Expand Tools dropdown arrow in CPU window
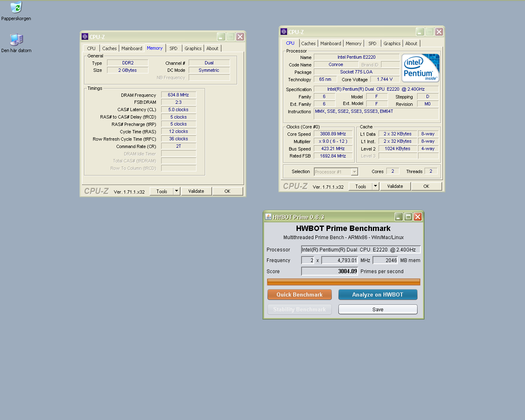 click(x=376, y=186)
